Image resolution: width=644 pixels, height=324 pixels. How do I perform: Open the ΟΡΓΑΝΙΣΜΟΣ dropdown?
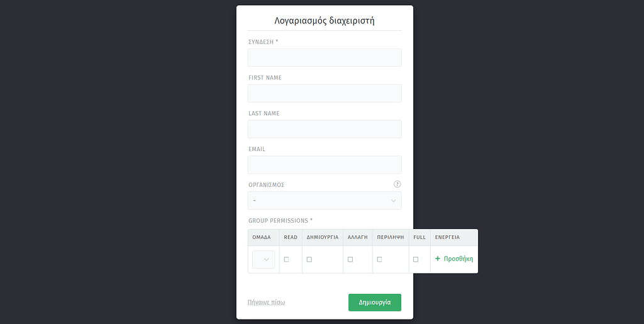pos(325,201)
